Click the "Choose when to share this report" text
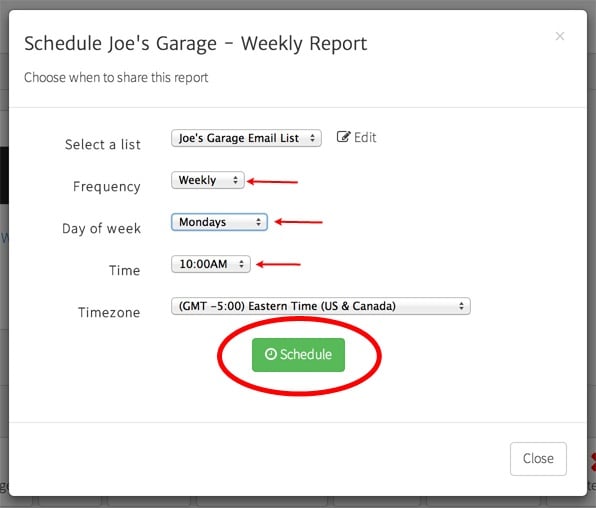Image resolution: width=596 pixels, height=508 pixels. (116, 78)
